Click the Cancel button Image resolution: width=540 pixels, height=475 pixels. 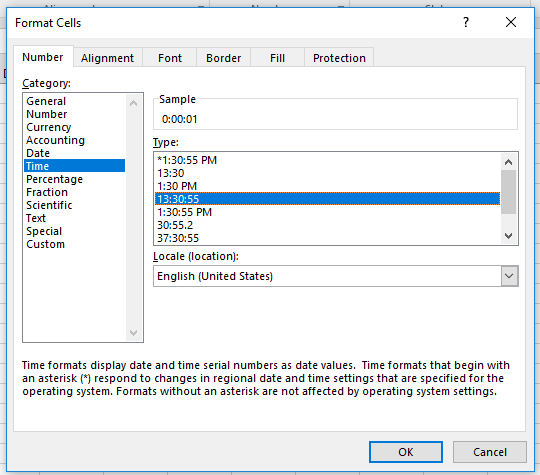tap(489, 452)
